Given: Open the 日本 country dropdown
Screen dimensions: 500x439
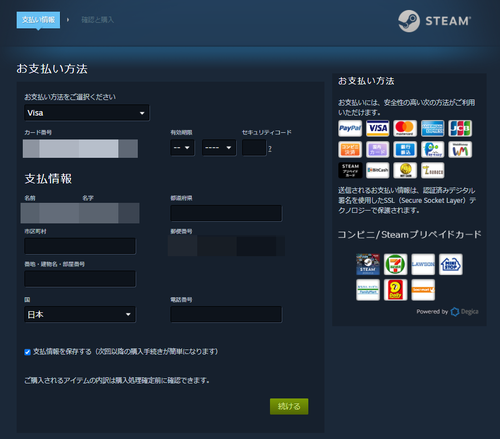Looking at the screenshot, I should point(80,314).
